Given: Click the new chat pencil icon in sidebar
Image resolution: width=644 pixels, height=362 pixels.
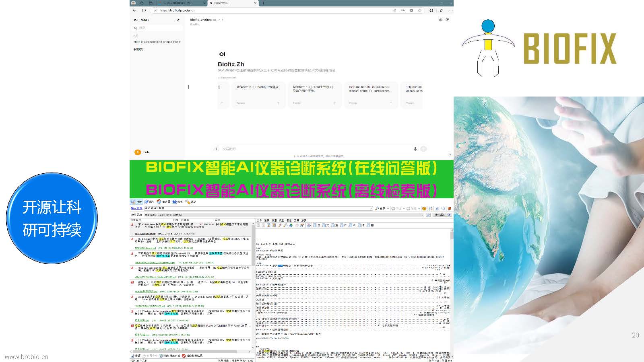Looking at the screenshot, I should pyautogui.click(x=178, y=20).
